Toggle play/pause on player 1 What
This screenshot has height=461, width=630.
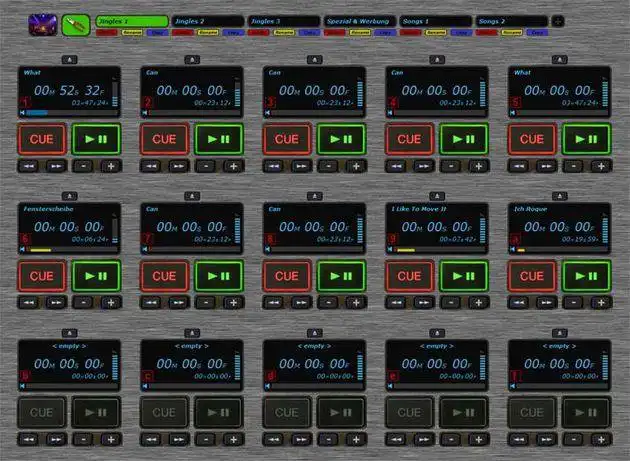96,139
